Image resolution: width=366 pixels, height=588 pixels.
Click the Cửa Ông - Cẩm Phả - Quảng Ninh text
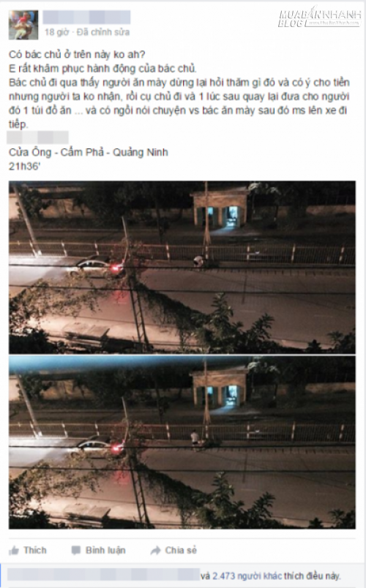click(89, 152)
